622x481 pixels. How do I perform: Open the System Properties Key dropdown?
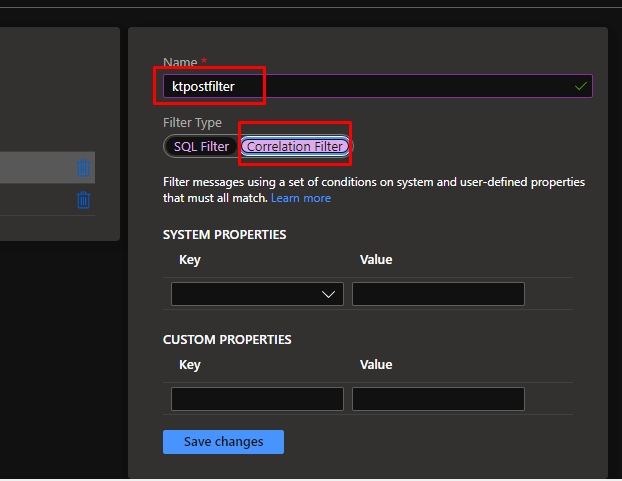coord(256,294)
